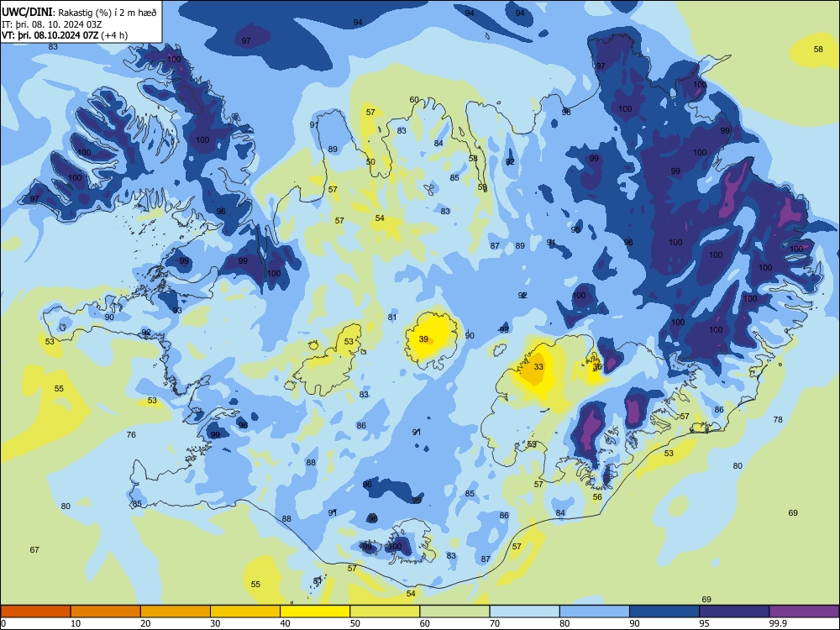Select the amber 30–40 legend swatch
This screenshot has width=840, height=630.
coord(245,612)
